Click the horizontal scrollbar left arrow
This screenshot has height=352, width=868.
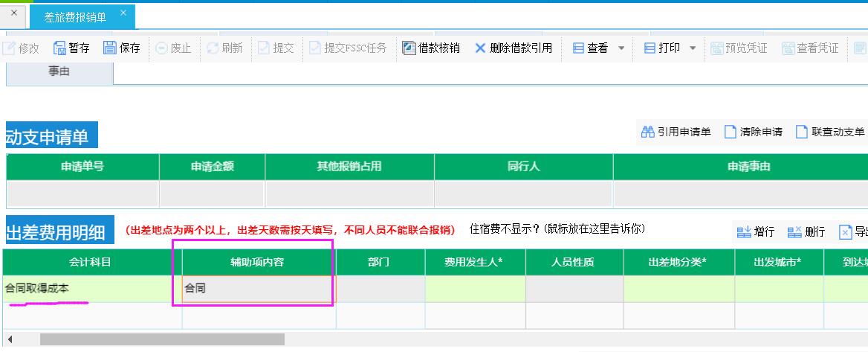(10, 339)
